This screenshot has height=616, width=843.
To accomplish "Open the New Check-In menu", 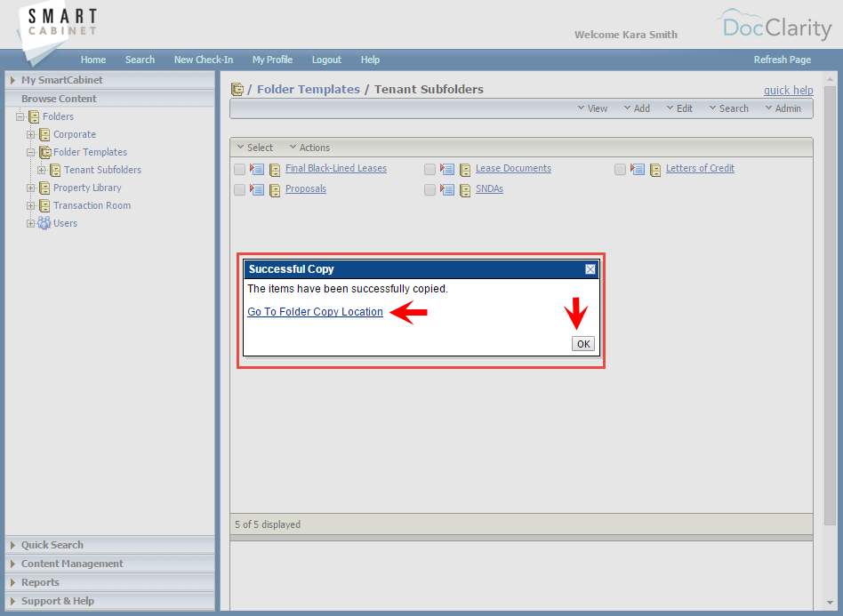I will [x=203, y=60].
